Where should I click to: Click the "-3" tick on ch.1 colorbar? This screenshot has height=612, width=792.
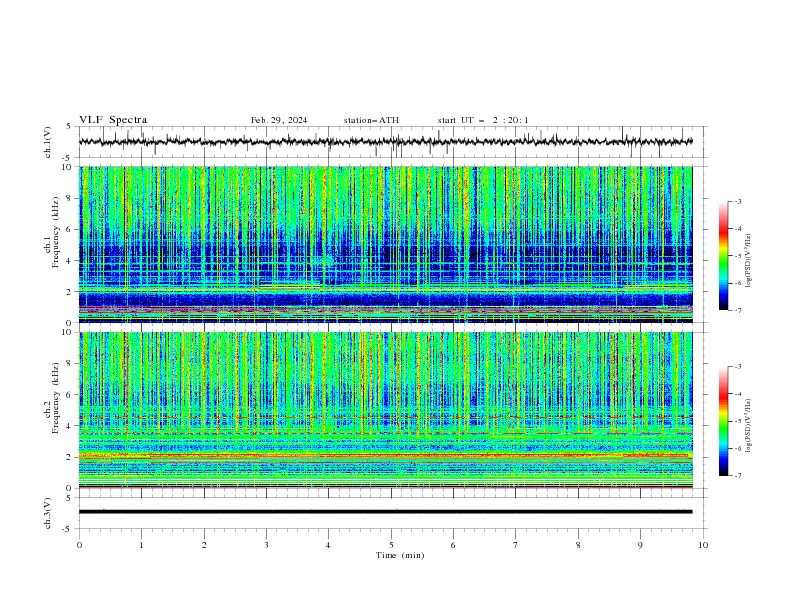click(738, 201)
